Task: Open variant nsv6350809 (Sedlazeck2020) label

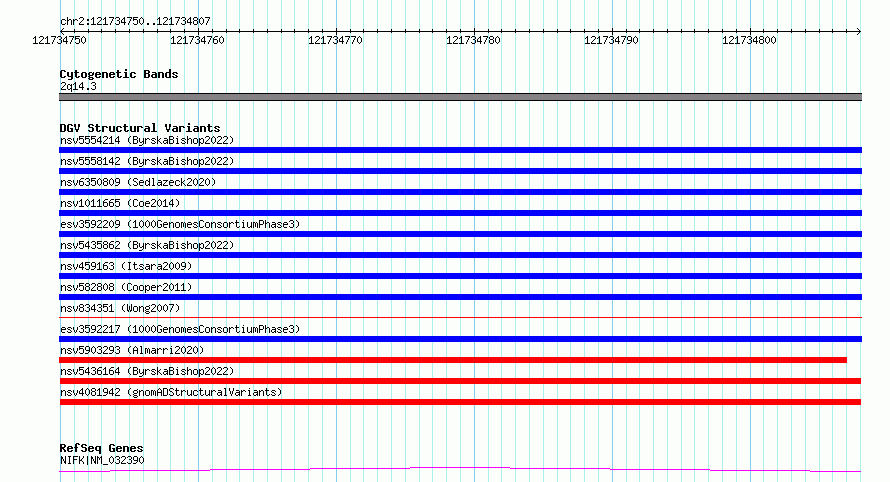Action: 138,182
